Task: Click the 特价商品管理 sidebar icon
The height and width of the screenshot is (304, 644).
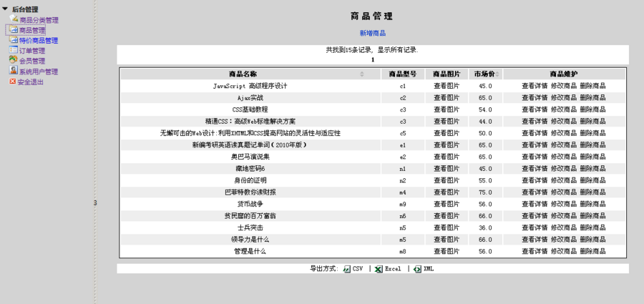Action: point(13,40)
